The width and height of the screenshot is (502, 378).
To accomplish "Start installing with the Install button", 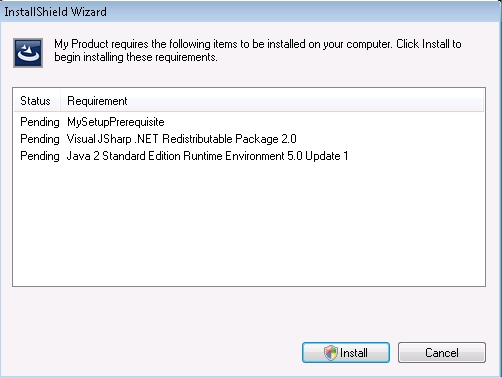I will (x=346, y=352).
